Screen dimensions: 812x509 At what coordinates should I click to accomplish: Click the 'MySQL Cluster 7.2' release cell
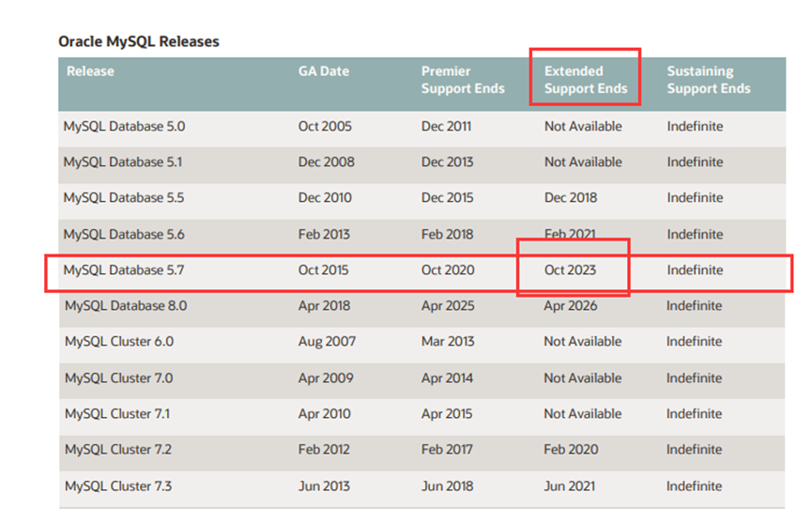tap(118, 450)
